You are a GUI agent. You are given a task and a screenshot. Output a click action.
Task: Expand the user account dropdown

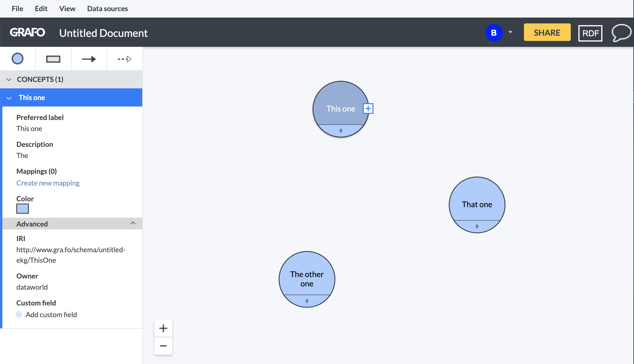tap(510, 33)
